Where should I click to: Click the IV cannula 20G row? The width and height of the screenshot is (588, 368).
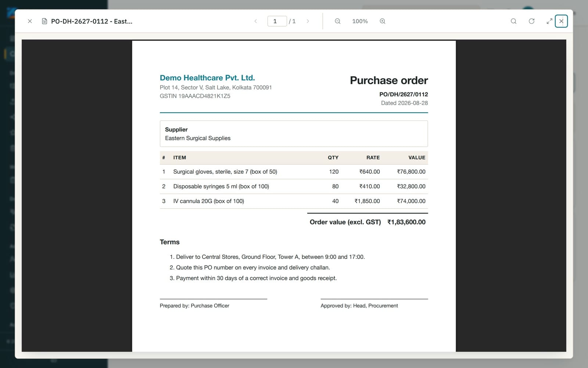(294, 201)
